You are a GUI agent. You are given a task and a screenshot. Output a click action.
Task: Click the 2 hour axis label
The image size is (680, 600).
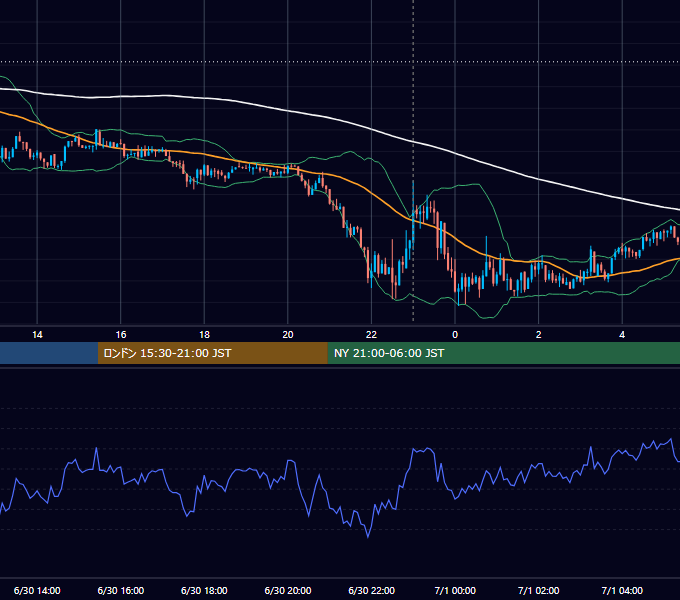[x=539, y=335]
